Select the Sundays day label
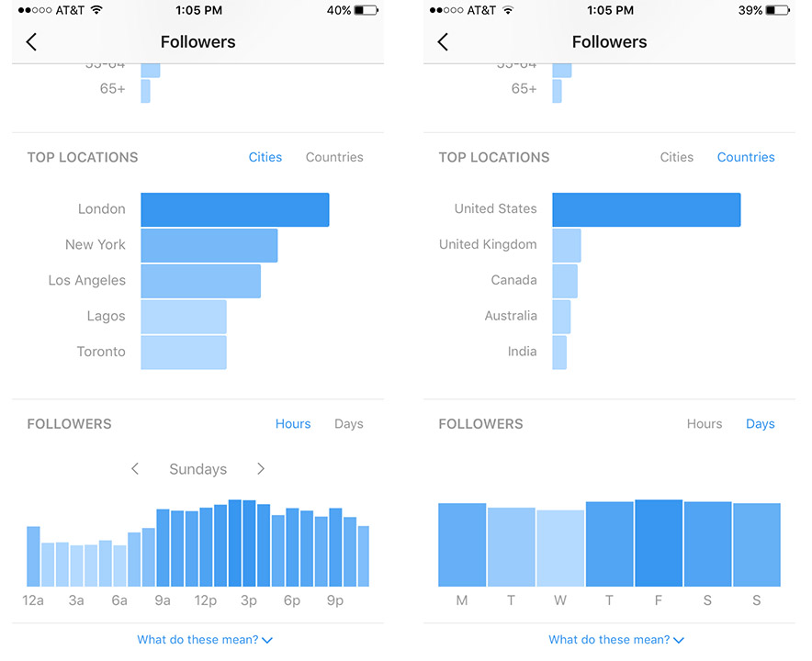This screenshot has height=661, width=812. 197,468
